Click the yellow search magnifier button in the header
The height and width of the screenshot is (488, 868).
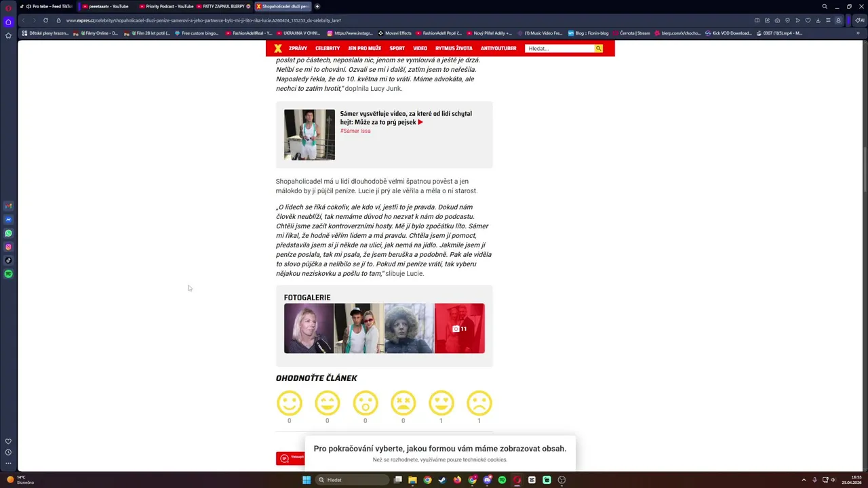pyautogui.click(x=599, y=48)
